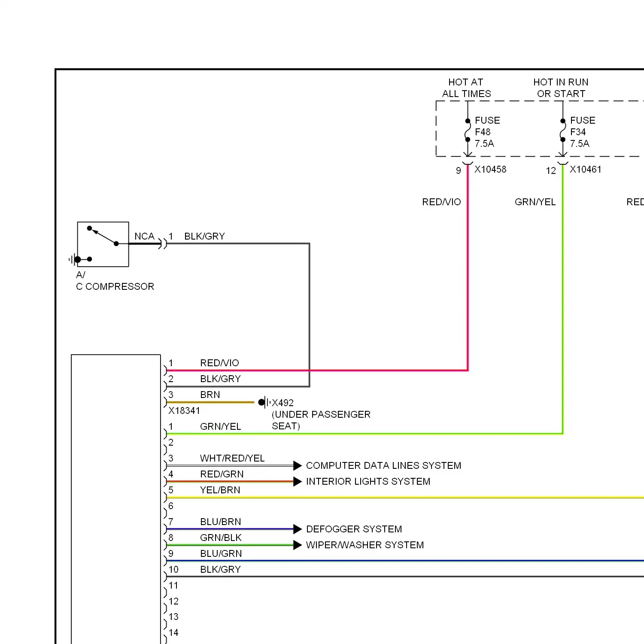This screenshot has height=644, width=644.
Task: Select the 'FUSE F34 7.5A' text
Action: [x=583, y=132]
